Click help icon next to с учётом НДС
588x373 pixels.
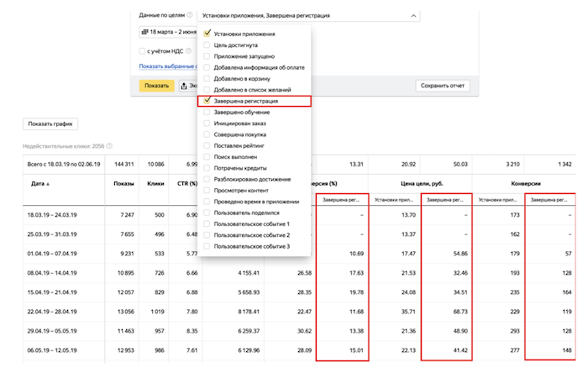pos(189,51)
